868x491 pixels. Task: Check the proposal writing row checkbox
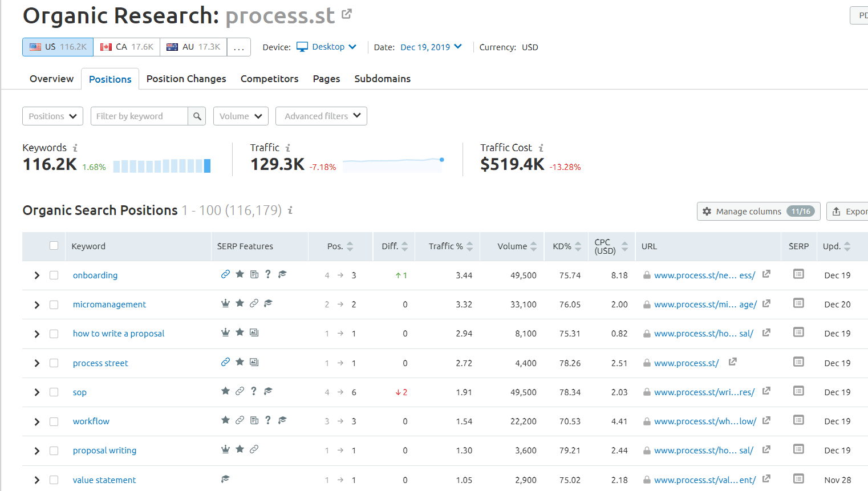coord(54,451)
